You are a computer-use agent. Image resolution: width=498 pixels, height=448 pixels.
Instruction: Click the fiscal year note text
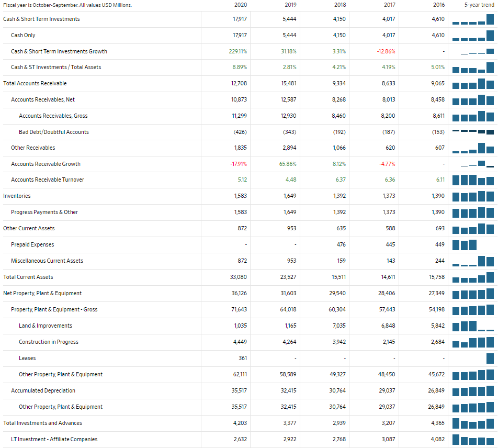(x=67, y=5)
